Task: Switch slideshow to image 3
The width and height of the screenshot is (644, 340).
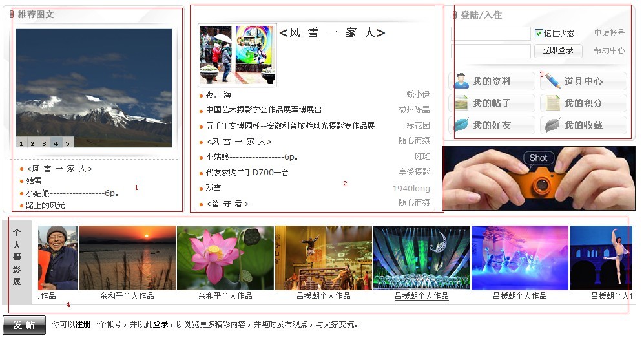Action: [x=45, y=143]
